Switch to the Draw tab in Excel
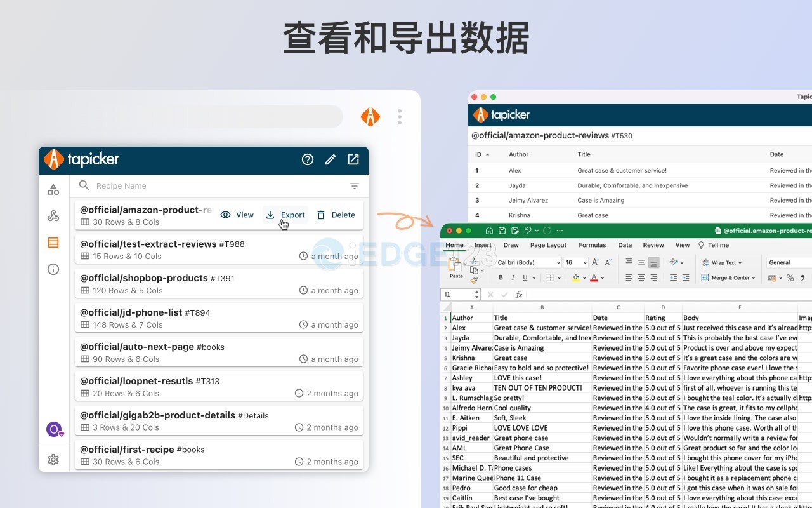812x508 pixels. [511, 245]
